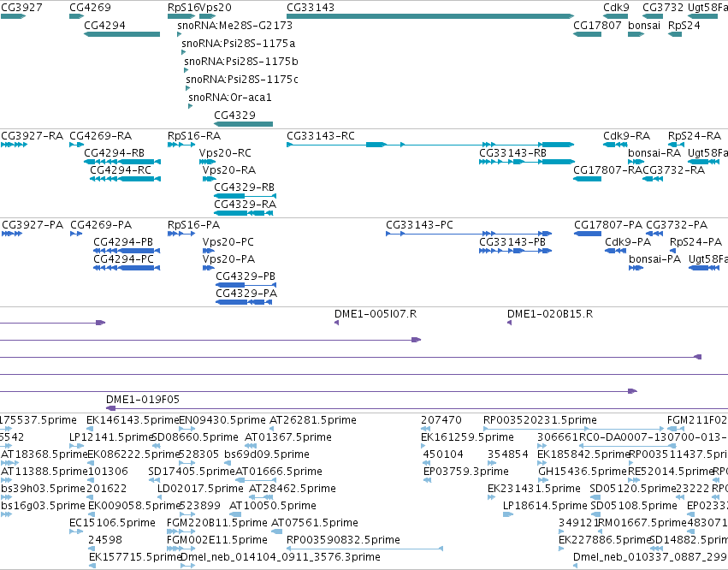Select the LP18614.5prime EST label

tap(545, 506)
